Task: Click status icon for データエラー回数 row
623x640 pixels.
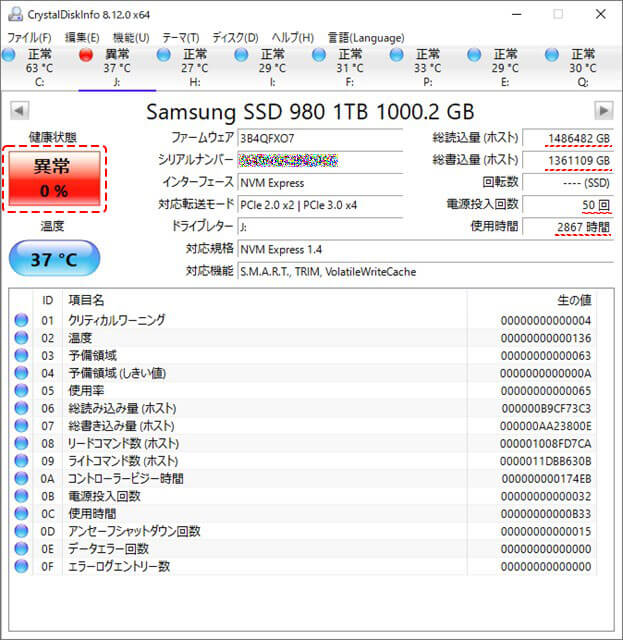Action: pos(21,549)
